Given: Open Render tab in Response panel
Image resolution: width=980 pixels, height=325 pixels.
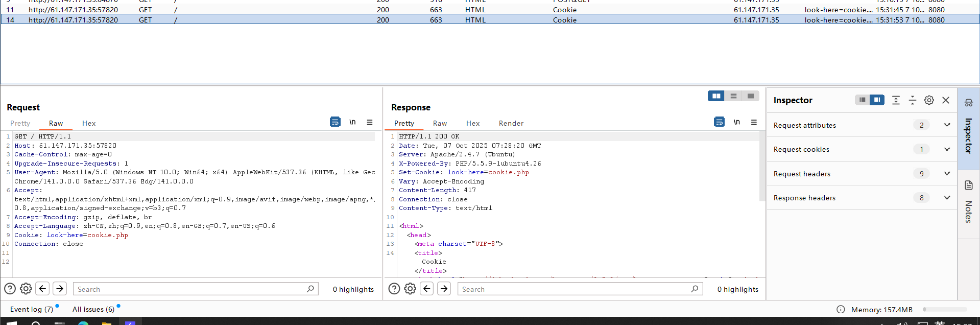Looking at the screenshot, I should [x=511, y=123].
